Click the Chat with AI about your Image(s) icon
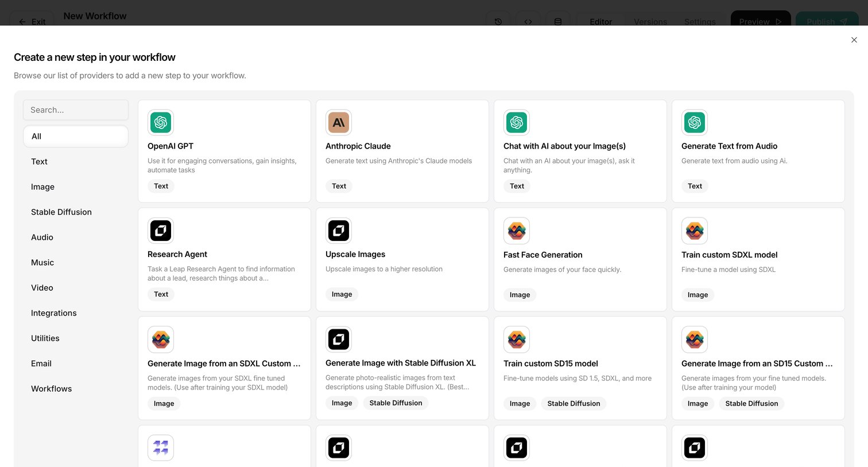 coord(517,122)
